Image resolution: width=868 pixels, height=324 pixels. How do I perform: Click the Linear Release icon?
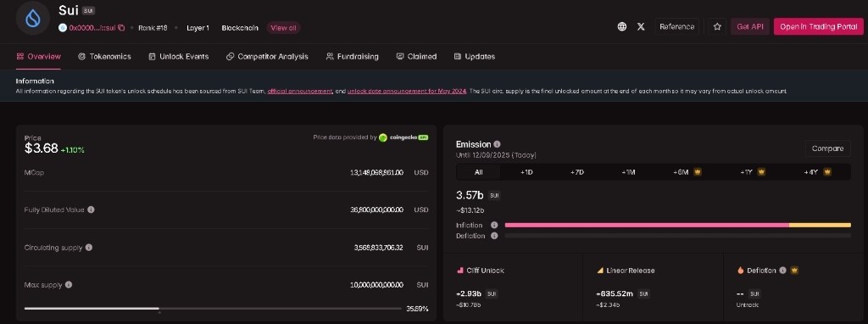click(x=600, y=271)
